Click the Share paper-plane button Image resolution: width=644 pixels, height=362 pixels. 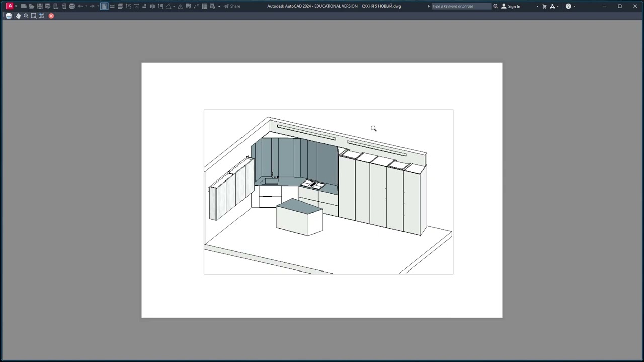pyautogui.click(x=232, y=6)
